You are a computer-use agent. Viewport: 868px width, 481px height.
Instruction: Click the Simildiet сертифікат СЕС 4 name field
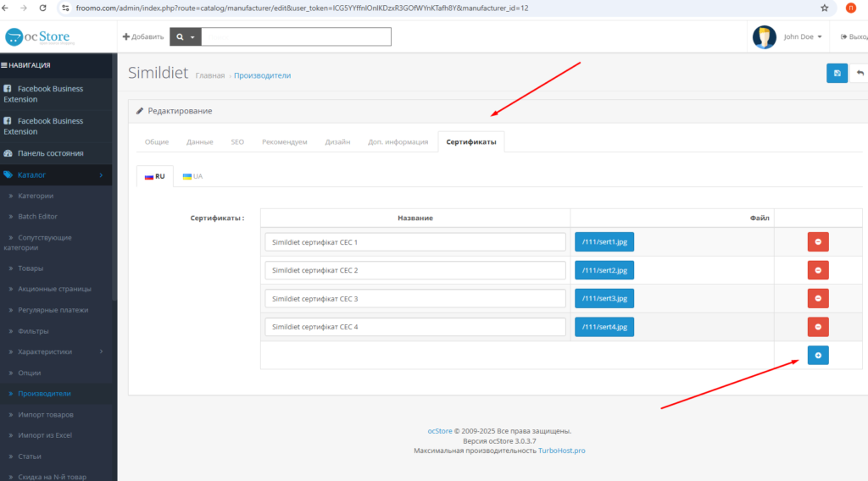pyautogui.click(x=415, y=327)
